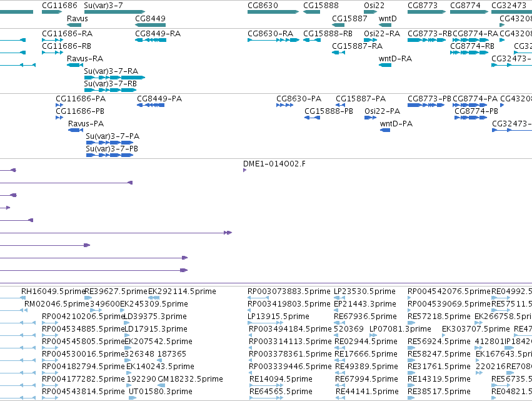This screenshot has width=532, height=401.
Task: Click the GM18232.5prime EST feature
Action: [161, 385]
